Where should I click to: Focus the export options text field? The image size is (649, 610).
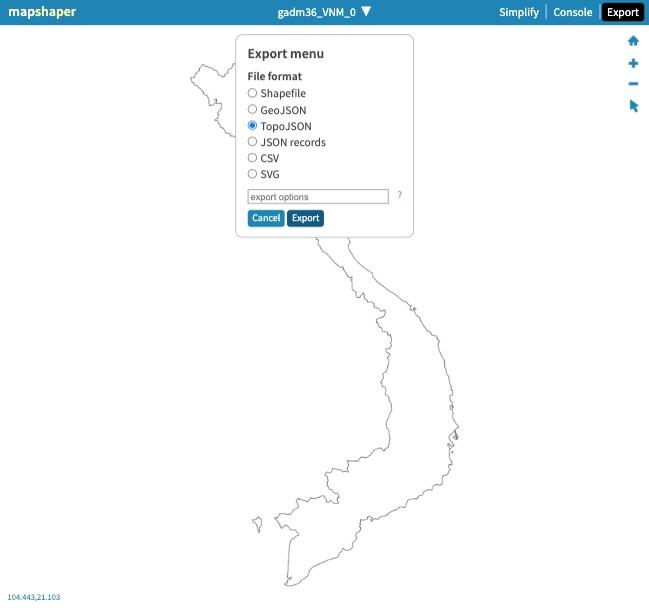pyautogui.click(x=318, y=197)
